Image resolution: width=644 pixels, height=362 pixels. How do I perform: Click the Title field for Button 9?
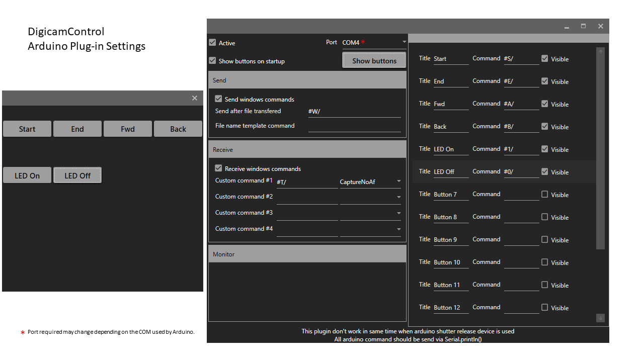[x=450, y=239]
